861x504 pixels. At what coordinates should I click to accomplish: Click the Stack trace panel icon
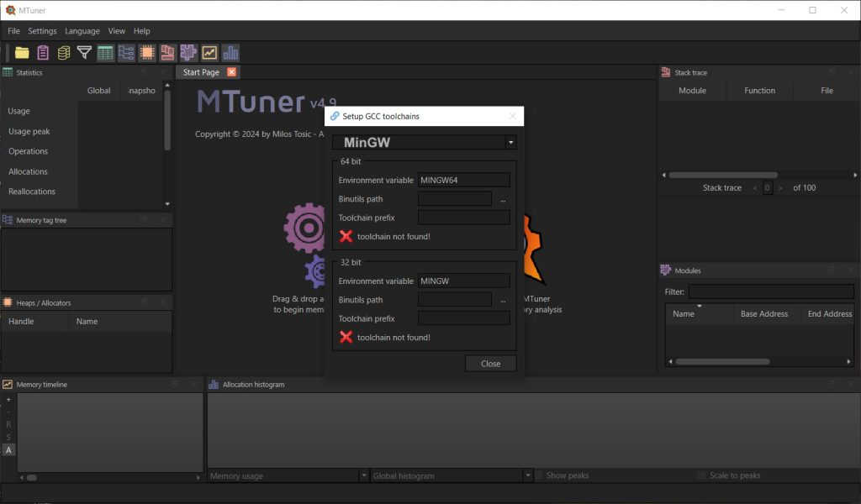pyautogui.click(x=666, y=72)
